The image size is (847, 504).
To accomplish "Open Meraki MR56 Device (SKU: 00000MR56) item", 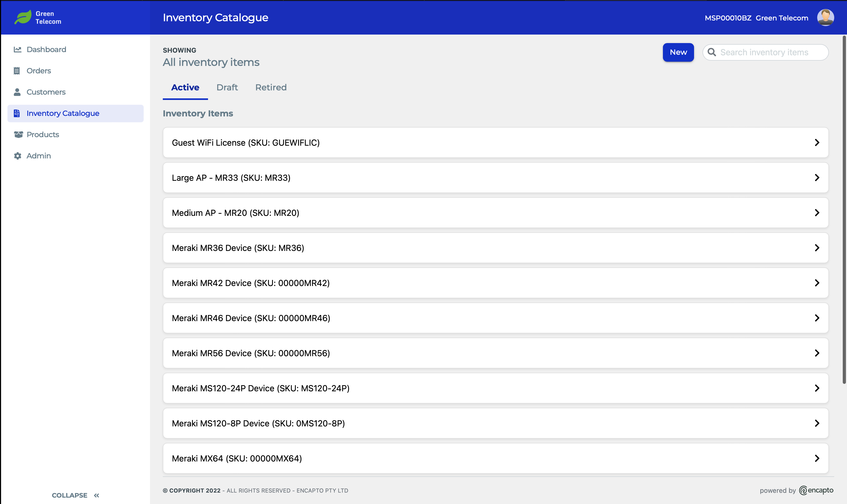I will click(x=496, y=353).
